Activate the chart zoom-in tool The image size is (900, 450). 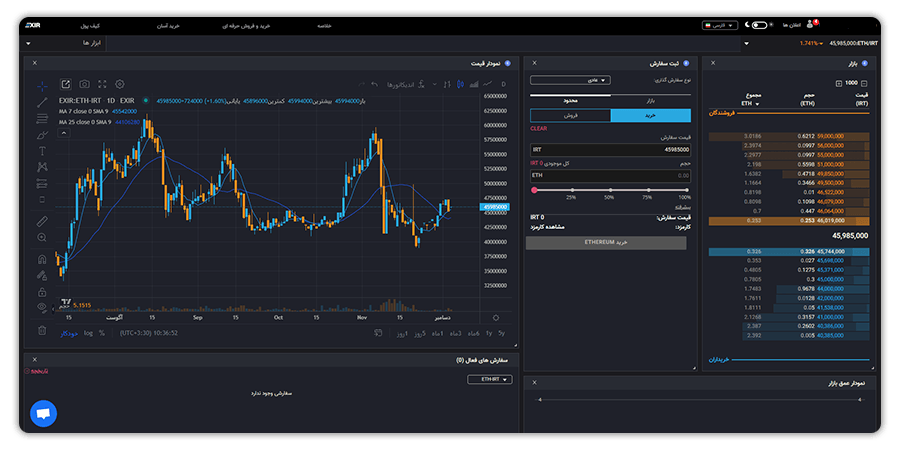(x=42, y=237)
